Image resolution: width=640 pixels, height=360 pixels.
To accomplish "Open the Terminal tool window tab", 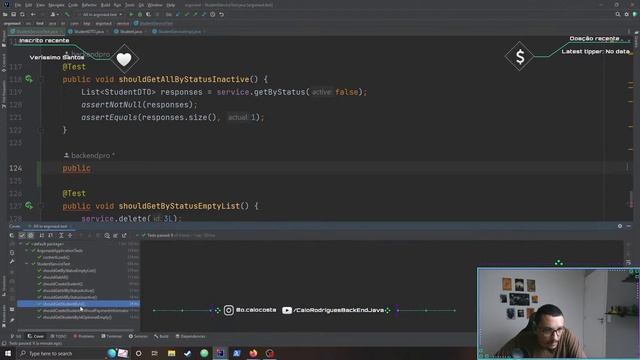I will tap(111, 336).
